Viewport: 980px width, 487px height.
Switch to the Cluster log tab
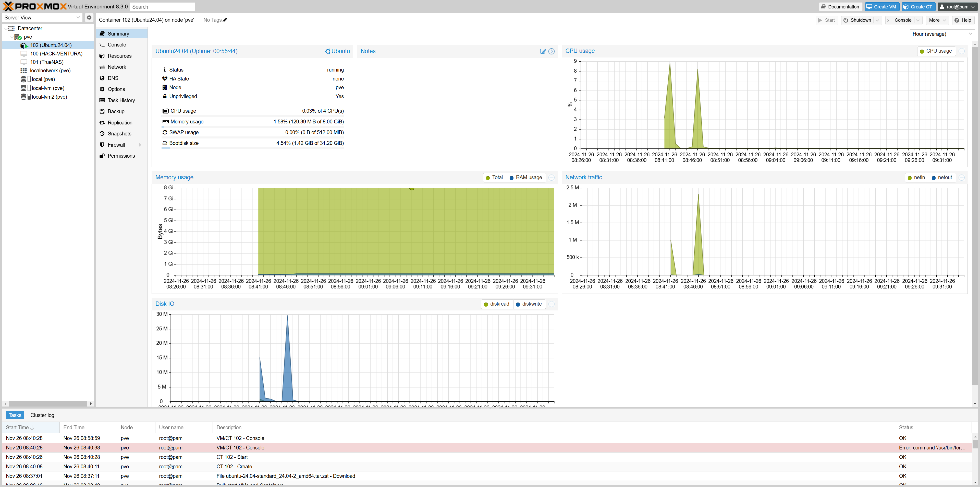42,415
